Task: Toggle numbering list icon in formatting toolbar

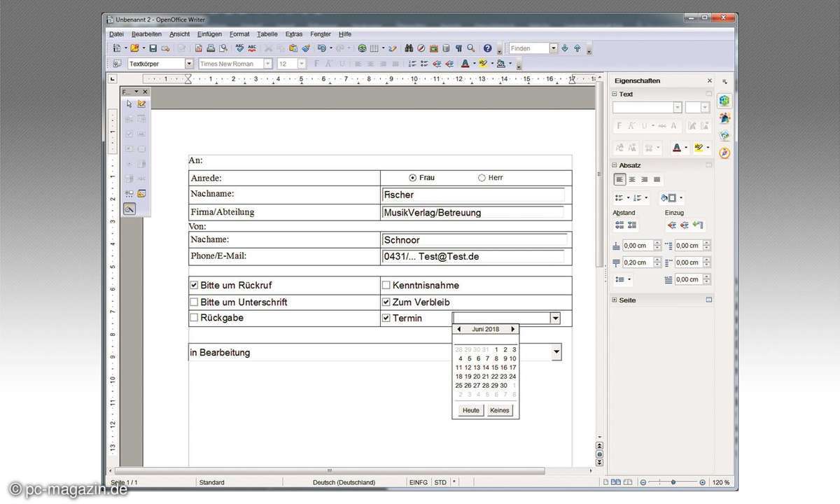Action: (x=412, y=64)
